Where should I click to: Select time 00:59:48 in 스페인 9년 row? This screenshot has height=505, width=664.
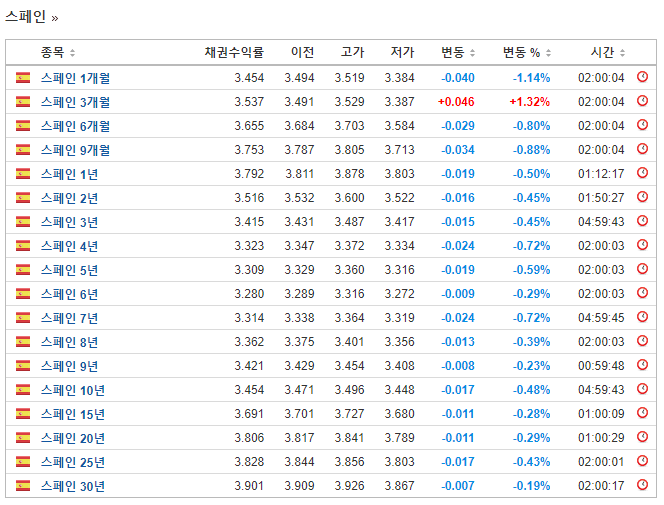click(x=601, y=366)
